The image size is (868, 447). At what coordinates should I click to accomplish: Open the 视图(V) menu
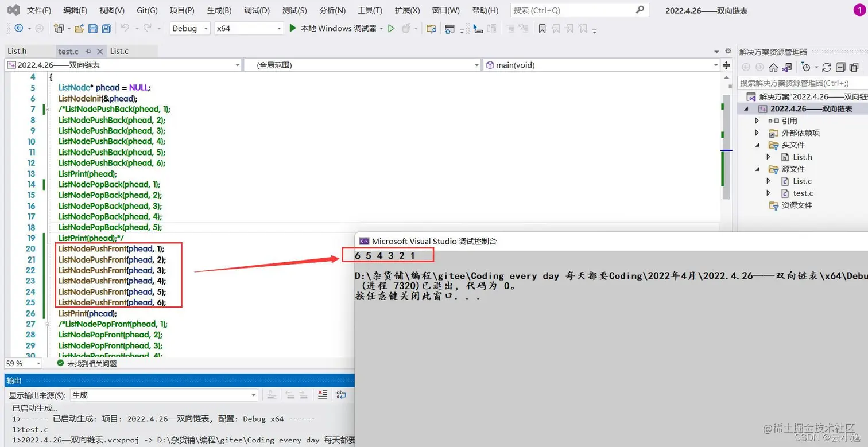coord(112,10)
